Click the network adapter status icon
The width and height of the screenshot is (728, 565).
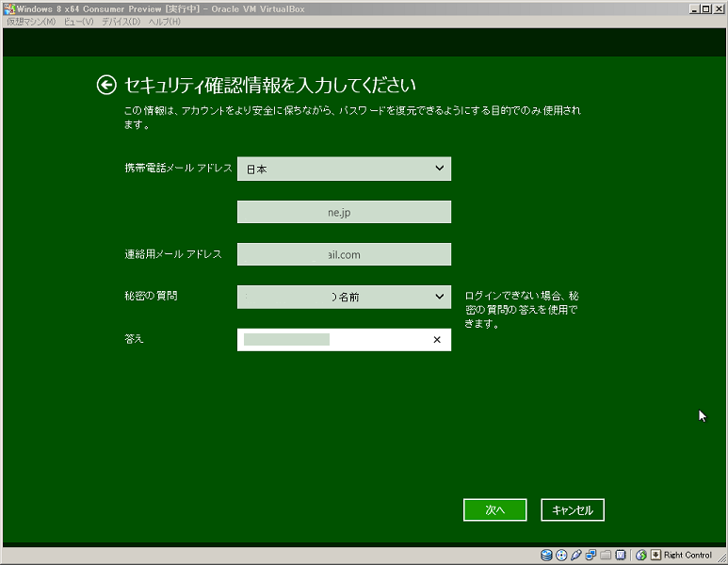tap(590, 555)
